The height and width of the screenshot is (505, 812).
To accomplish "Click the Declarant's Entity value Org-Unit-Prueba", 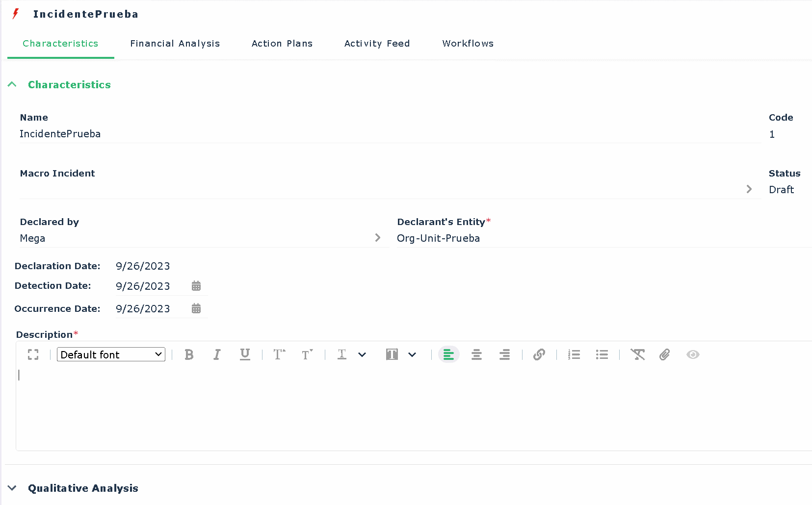I will point(438,238).
